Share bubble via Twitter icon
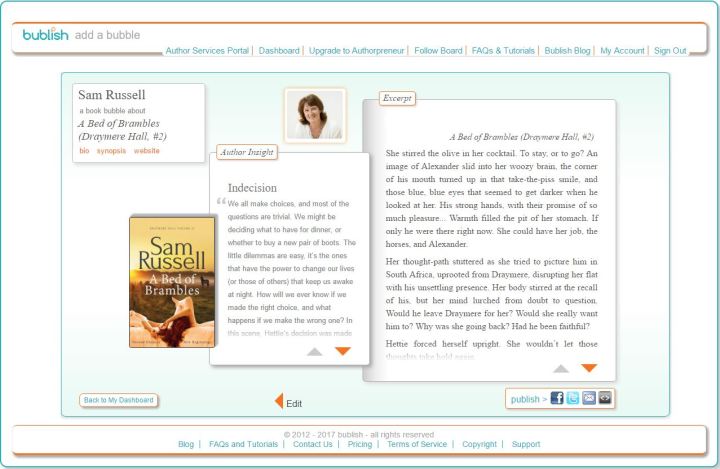Image resolution: width=720 pixels, height=469 pixels. click(573, 398)
